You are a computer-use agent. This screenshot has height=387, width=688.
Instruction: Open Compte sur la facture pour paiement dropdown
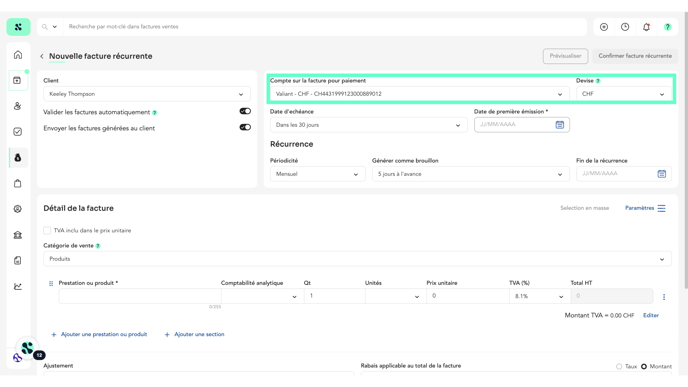419,94
